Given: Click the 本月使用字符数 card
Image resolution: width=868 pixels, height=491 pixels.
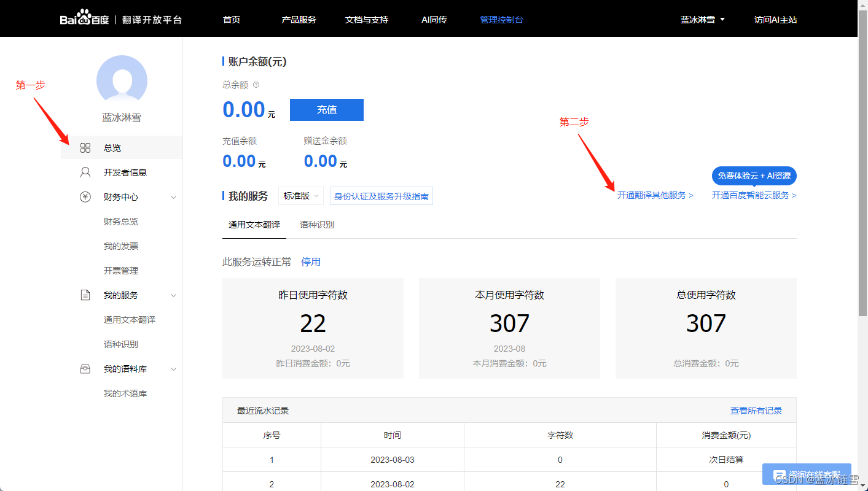Looking at the screenshot, I should (x=509, y=328).
